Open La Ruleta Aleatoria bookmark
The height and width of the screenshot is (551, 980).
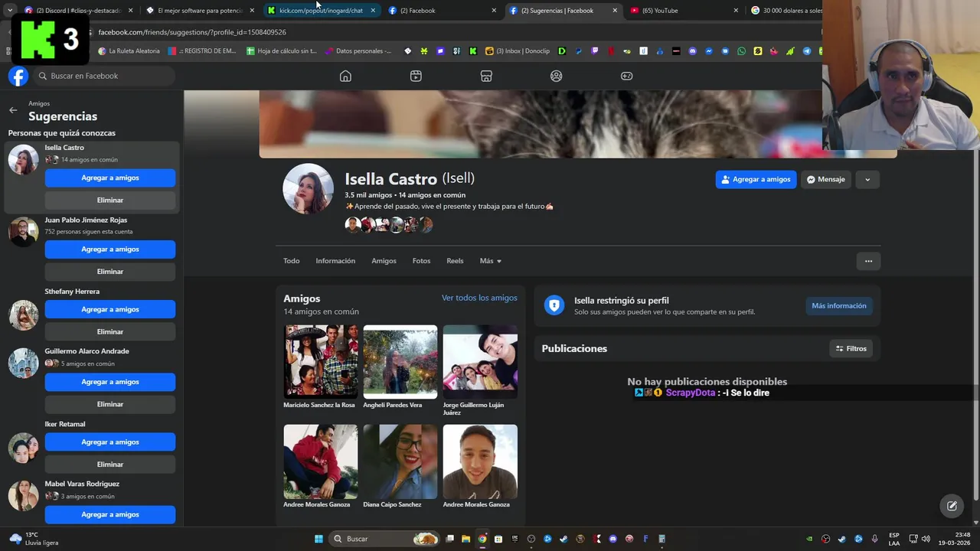point(129,51)
